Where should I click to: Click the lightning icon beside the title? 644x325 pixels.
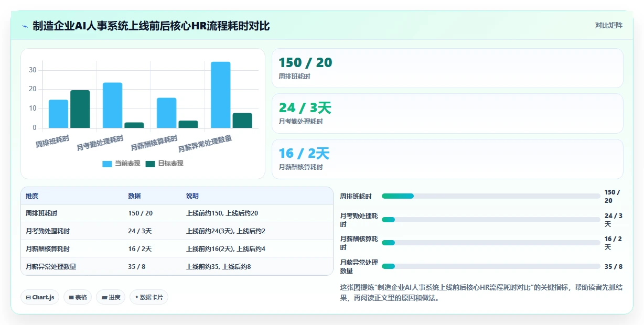click(25, 26)
